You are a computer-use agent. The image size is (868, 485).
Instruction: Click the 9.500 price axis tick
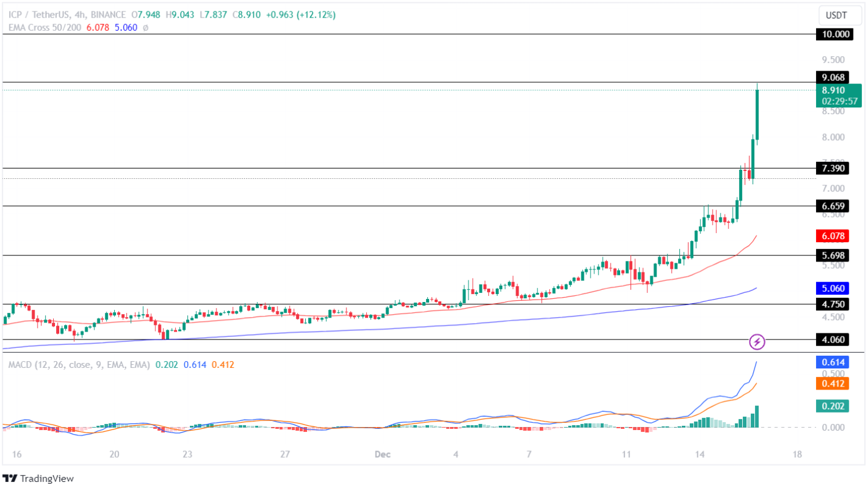pyautogui.click(x=833, y=60)
